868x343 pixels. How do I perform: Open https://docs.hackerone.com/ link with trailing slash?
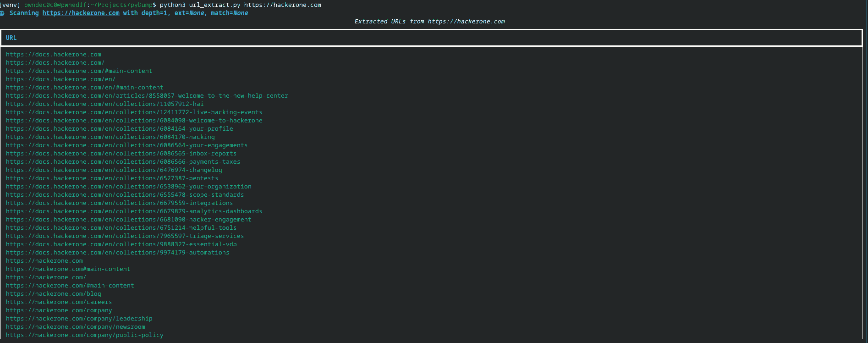tap(55, 63)
